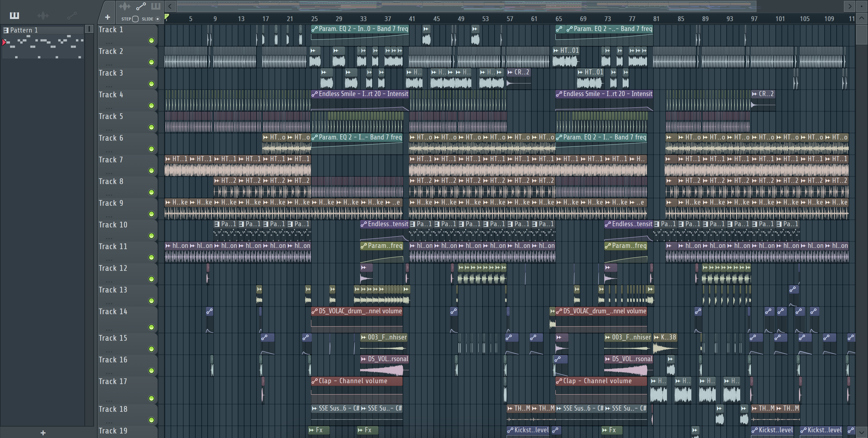
Task: Click the Track 14 options dots
Action: click(109, 329)
